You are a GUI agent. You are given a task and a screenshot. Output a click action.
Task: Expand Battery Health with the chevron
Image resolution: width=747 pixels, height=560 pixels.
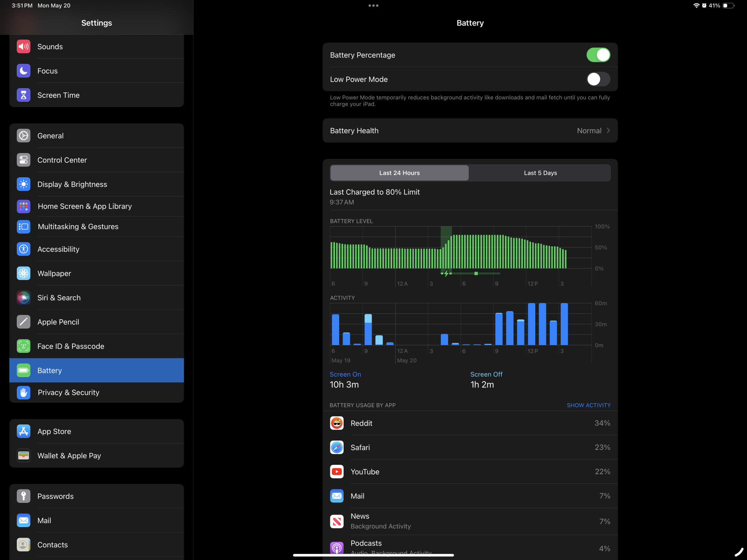coord(608,131)
